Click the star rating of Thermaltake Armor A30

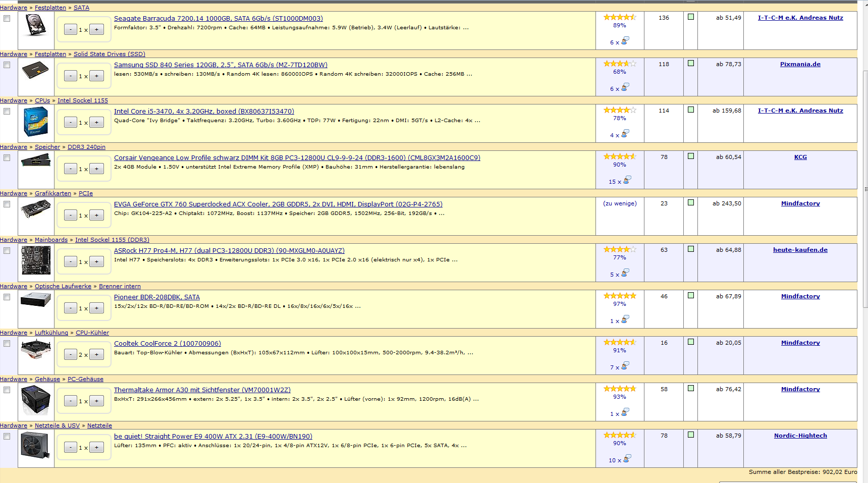620,389
